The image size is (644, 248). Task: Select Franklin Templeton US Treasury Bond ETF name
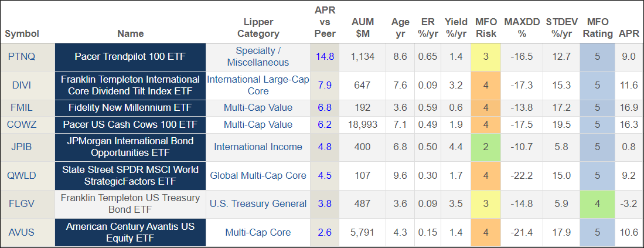[x=130, y=203]
